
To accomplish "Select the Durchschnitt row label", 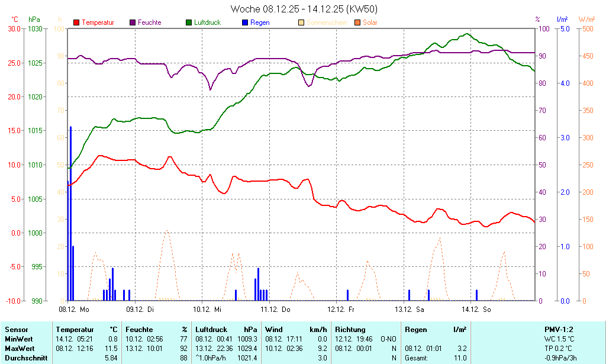I will tap(24, 358).
